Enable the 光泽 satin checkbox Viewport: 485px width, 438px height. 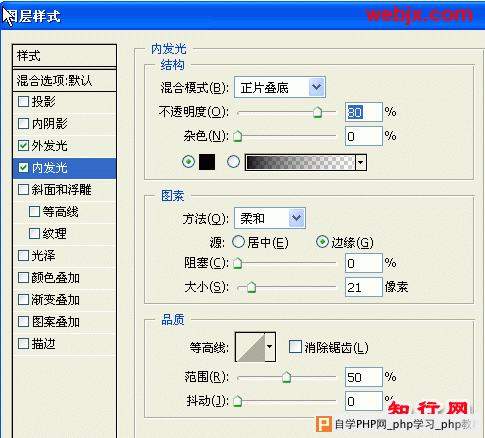[x=23, y=256]
